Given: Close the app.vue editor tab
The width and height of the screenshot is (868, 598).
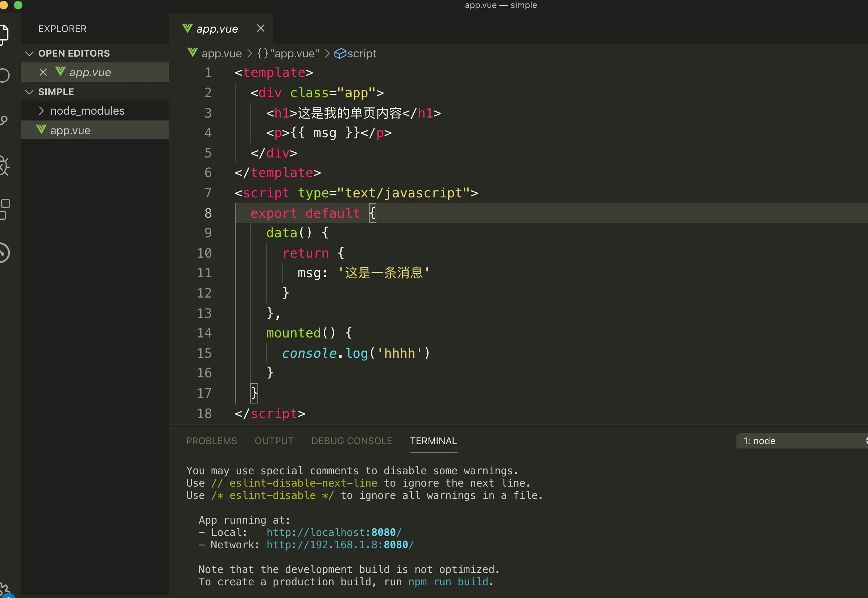Looking at the screenshot, I should (x=261, y=28).
